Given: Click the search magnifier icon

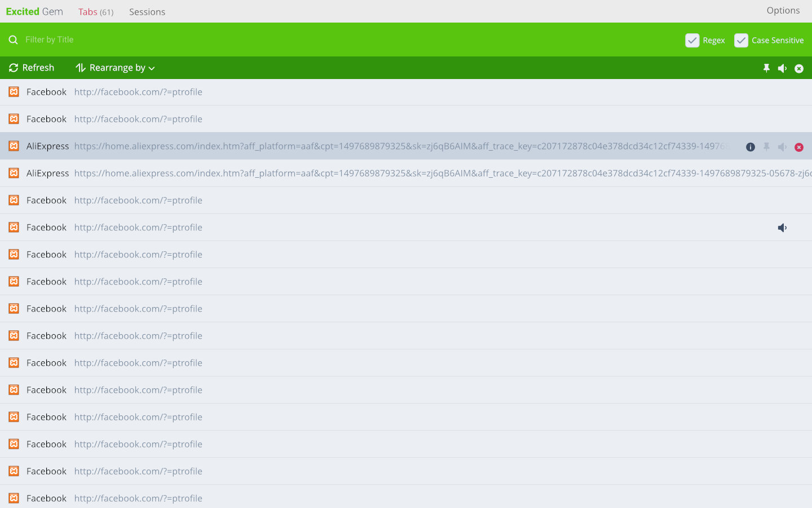Looking at the screenshot, I should (x=14, y=40).
